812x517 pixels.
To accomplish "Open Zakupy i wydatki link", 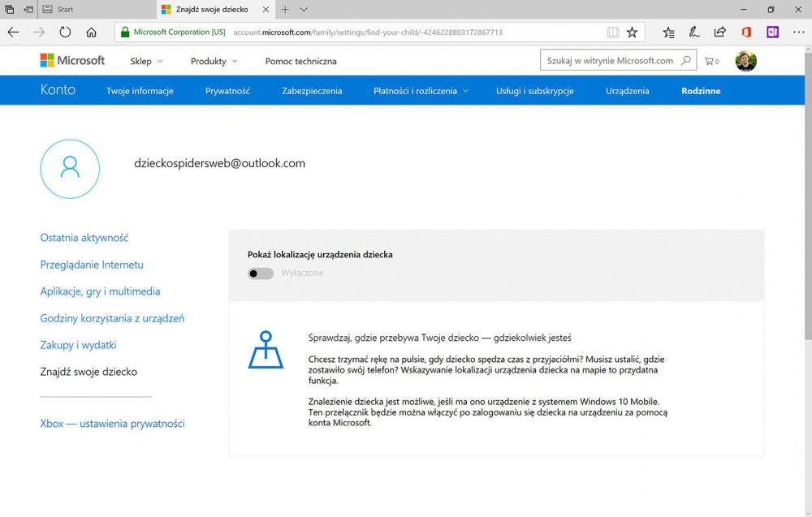I will (x=78, y=345).
